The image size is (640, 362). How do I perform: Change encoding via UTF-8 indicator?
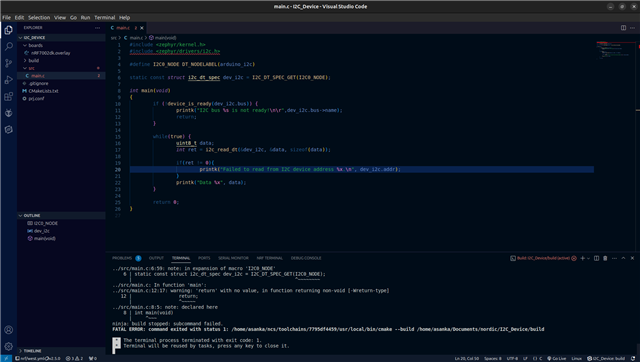tap(512, 358)
